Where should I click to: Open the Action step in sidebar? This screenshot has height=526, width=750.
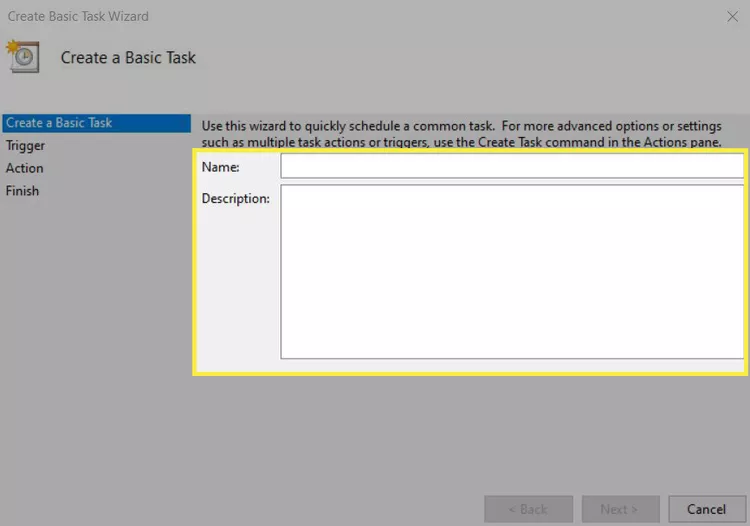coord(25,168)
